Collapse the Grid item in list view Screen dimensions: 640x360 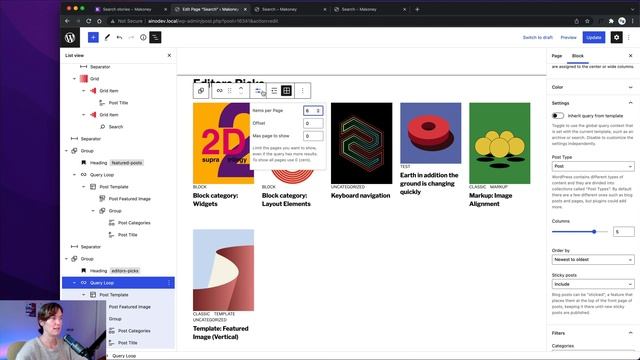click(74, 79)
